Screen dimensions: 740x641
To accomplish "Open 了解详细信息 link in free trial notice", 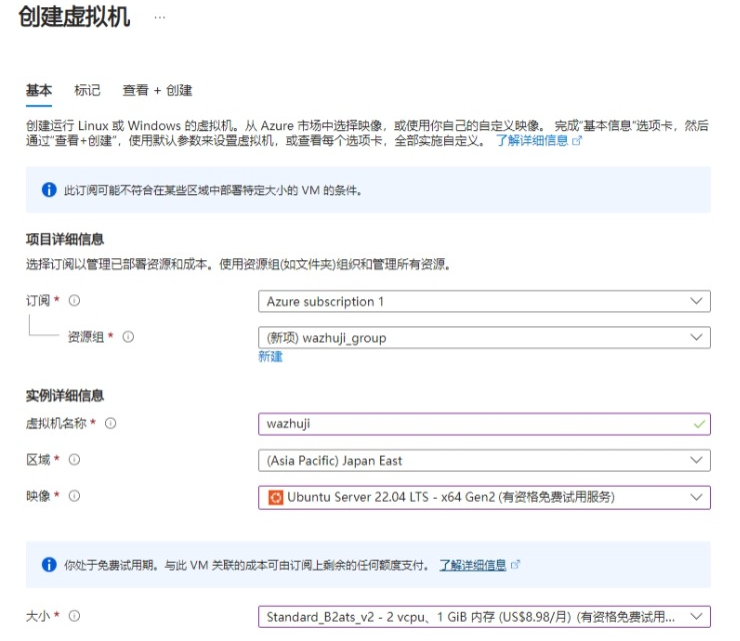I will pyautogui.click(x=472, y=565).
